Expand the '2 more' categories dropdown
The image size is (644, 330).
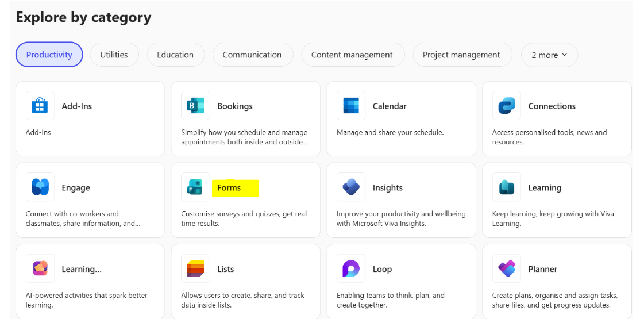tap(549, 55)
